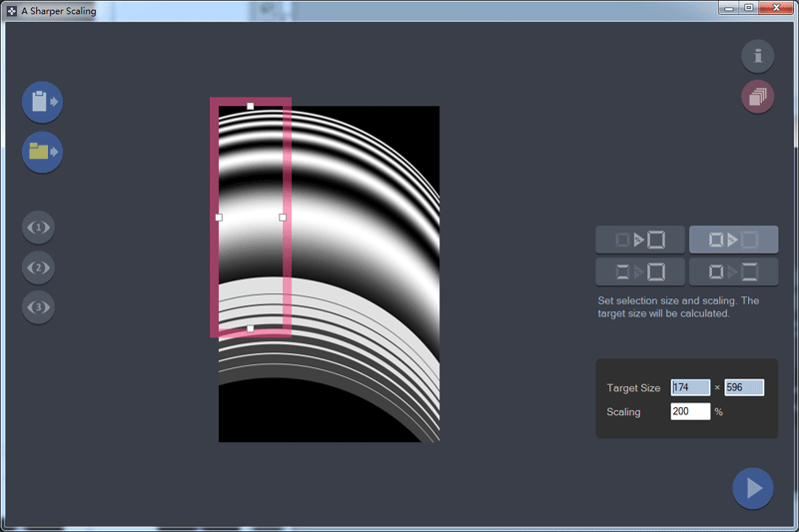Click the Scaling percentage field 200

(x=690, y=411)
